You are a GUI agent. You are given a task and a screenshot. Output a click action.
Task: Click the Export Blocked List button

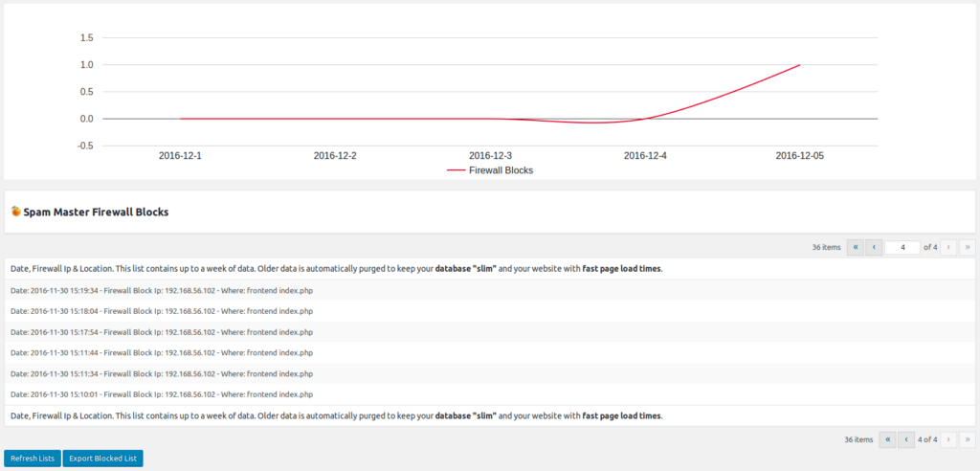[102, 459]
